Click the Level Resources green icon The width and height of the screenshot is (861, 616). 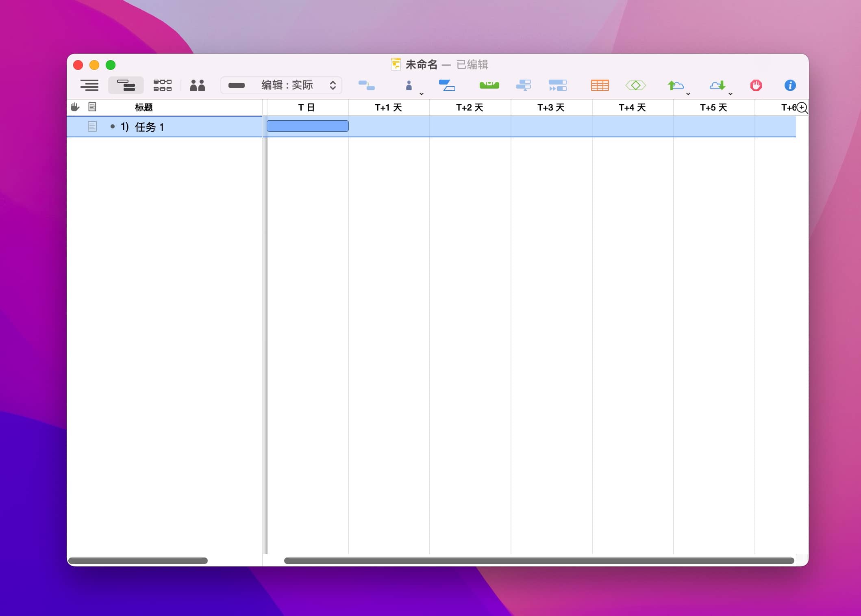pos(489,85)
